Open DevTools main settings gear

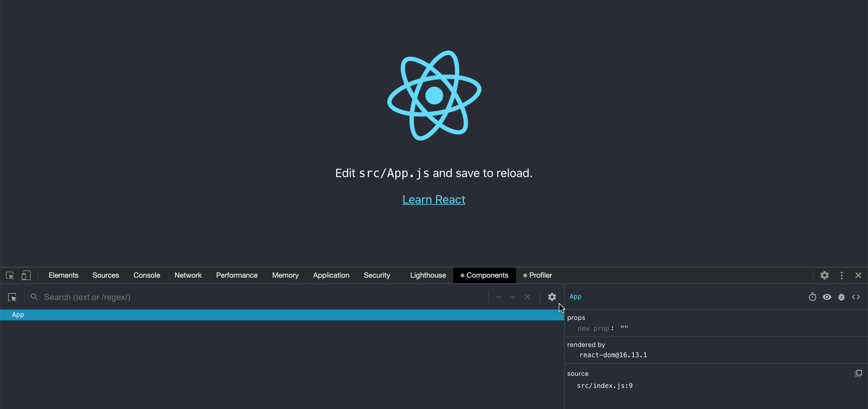[x=824, y=275]
